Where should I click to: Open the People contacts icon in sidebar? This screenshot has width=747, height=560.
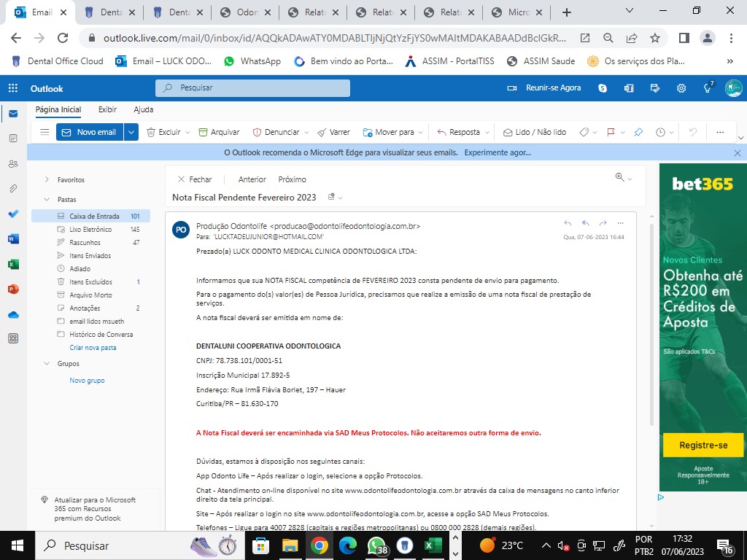(13, 164)
